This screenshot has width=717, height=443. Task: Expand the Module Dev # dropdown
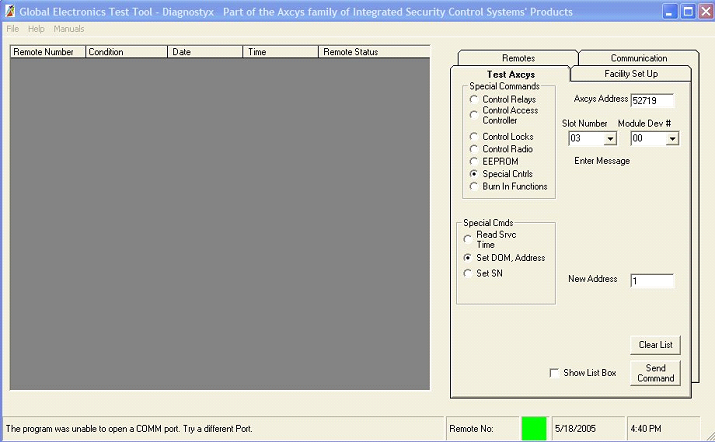(x=672, y=139)
